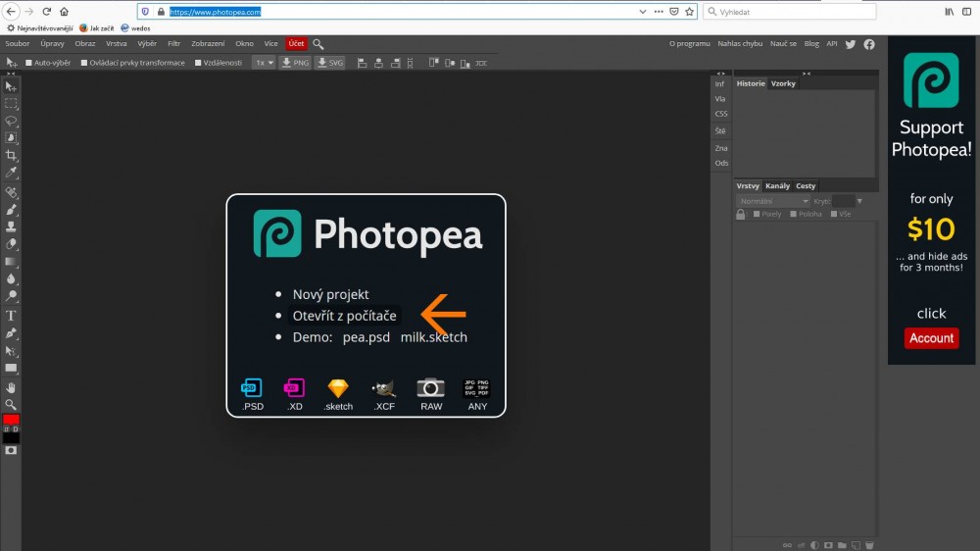Check the Vzdálenosti checkbox
This screenshot has width=980, height=551.
[x=198, y=63]
